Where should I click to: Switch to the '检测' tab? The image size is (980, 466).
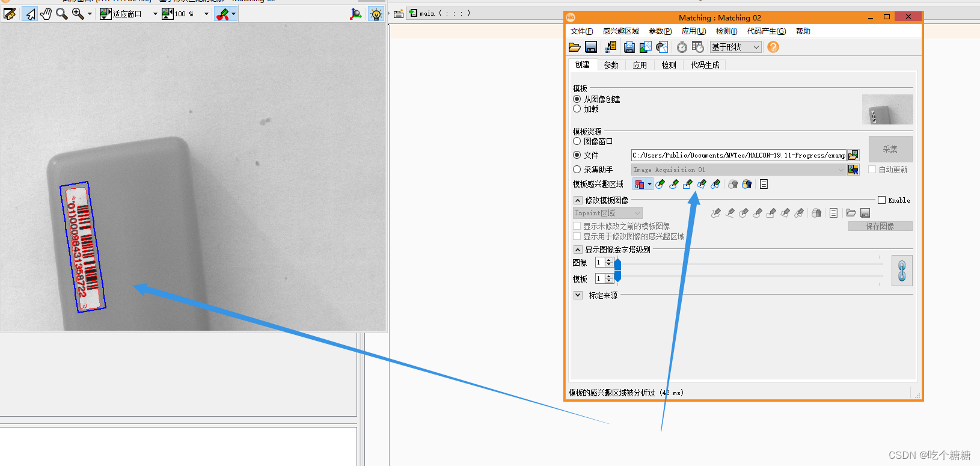tap(669, 65)
